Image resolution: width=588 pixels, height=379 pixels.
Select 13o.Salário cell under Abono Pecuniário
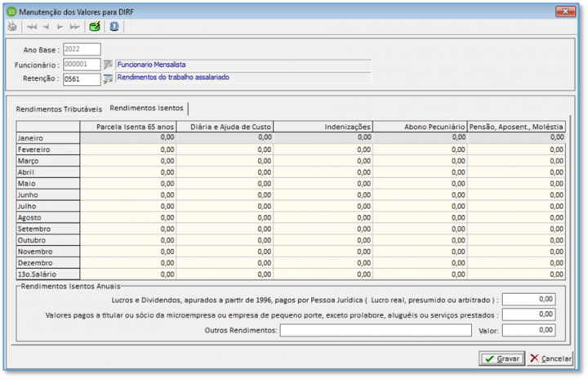click(x=419, y=274)
